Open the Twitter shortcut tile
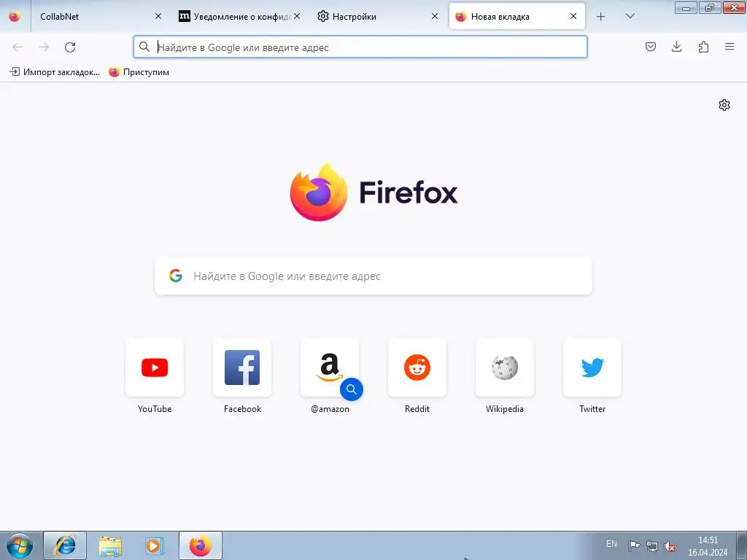Image resolution: width=747 pixels, height=560 pixels. (592, 367)
